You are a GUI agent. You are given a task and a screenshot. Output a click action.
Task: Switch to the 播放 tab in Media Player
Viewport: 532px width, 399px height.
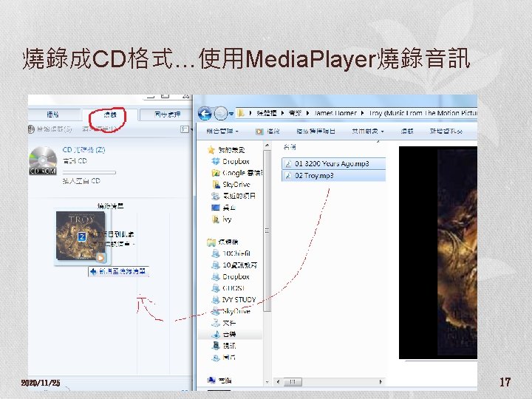[x=53, y=115]
